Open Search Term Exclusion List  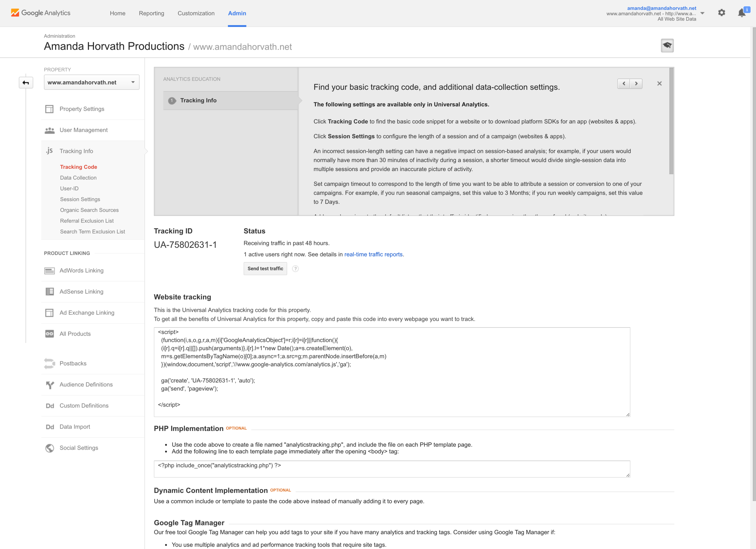point(92,232)
